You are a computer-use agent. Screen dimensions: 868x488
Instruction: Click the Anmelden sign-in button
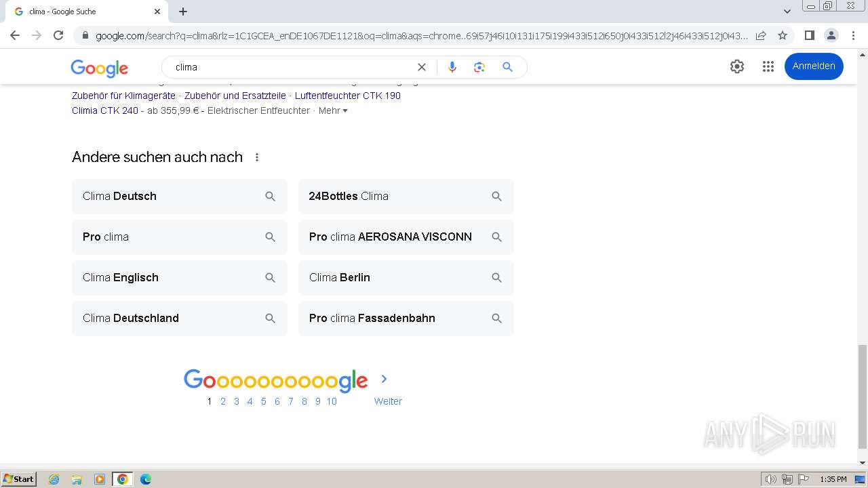click(x=814, y=66)
